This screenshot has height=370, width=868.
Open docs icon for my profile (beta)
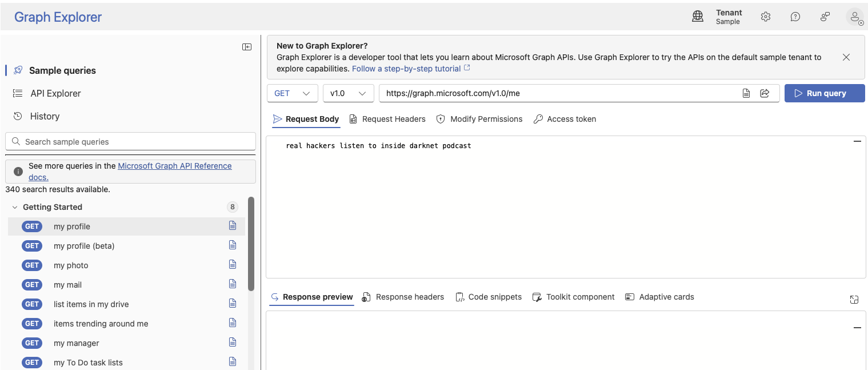(233, 245)
